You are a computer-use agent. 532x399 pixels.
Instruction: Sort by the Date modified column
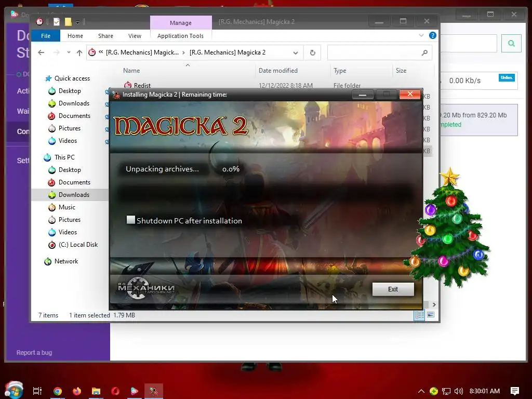pyautogui.click(x=278, y=71)
